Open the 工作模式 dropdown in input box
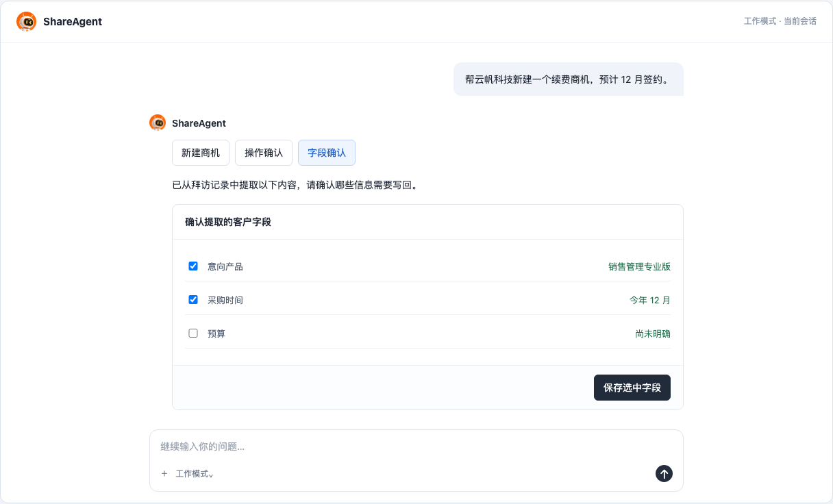 (x=195, y=474)
